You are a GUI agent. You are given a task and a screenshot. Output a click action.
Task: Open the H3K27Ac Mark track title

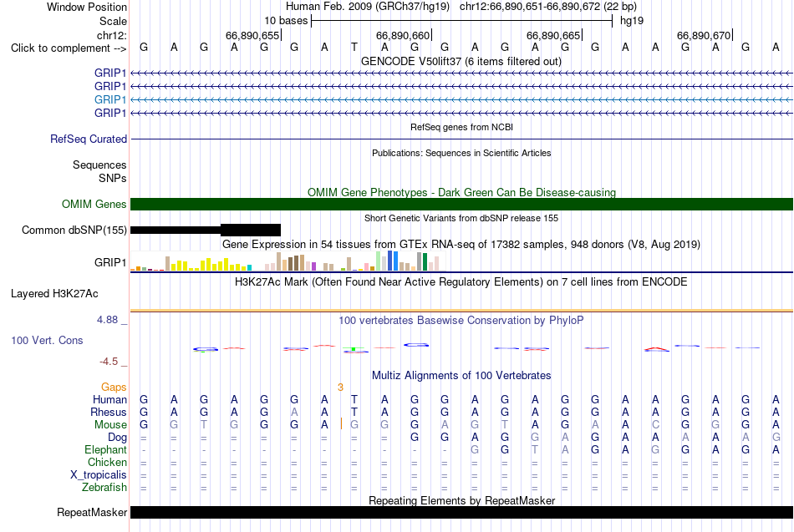[461, 282]
